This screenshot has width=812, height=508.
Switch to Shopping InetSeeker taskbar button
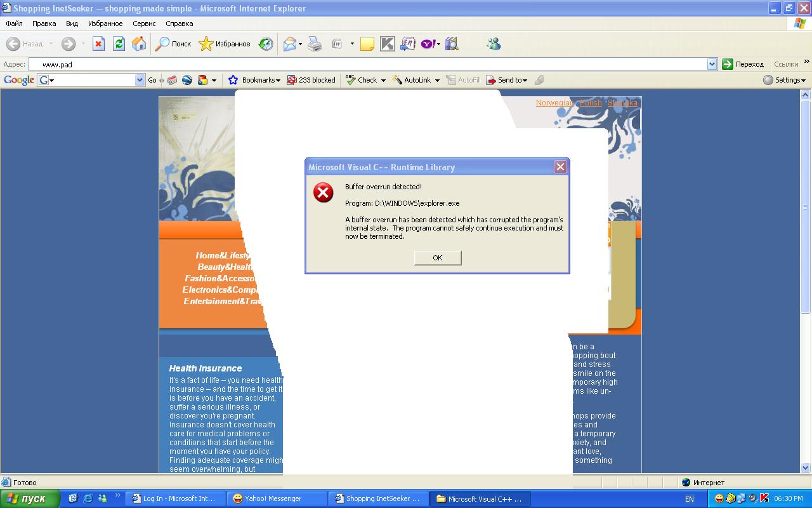(378, 498)
